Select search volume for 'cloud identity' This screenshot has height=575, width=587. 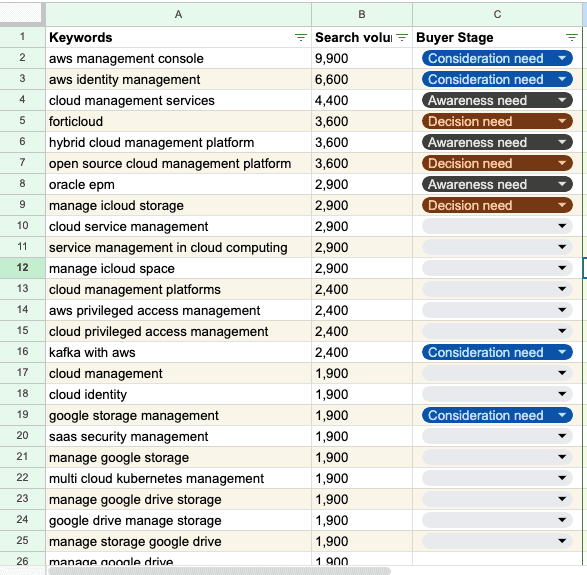click(362, 394)
